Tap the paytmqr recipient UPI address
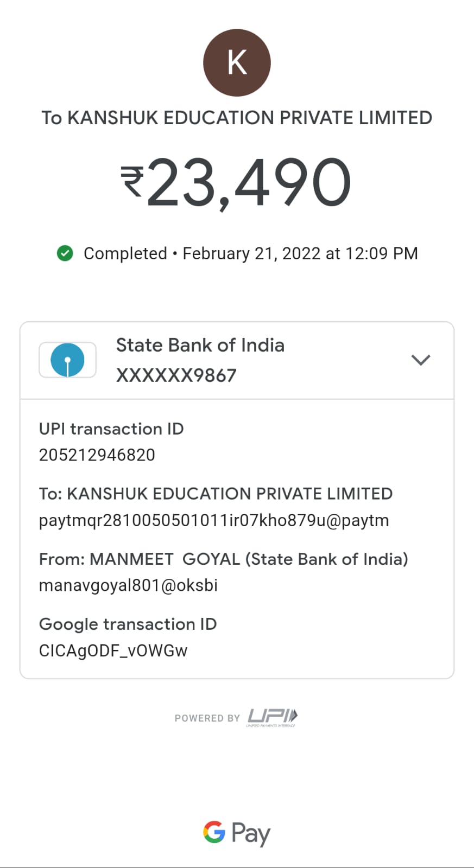Image resolution: width=474 pixels, height=868 pixels. click(213, 520)
